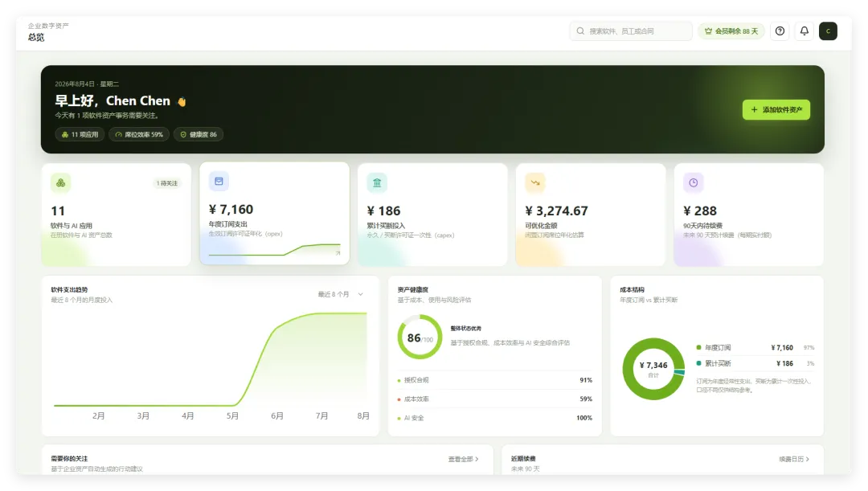Click the 席位效率 59% pill
This screenshot has width=868, height=491.
coord(139,134)
